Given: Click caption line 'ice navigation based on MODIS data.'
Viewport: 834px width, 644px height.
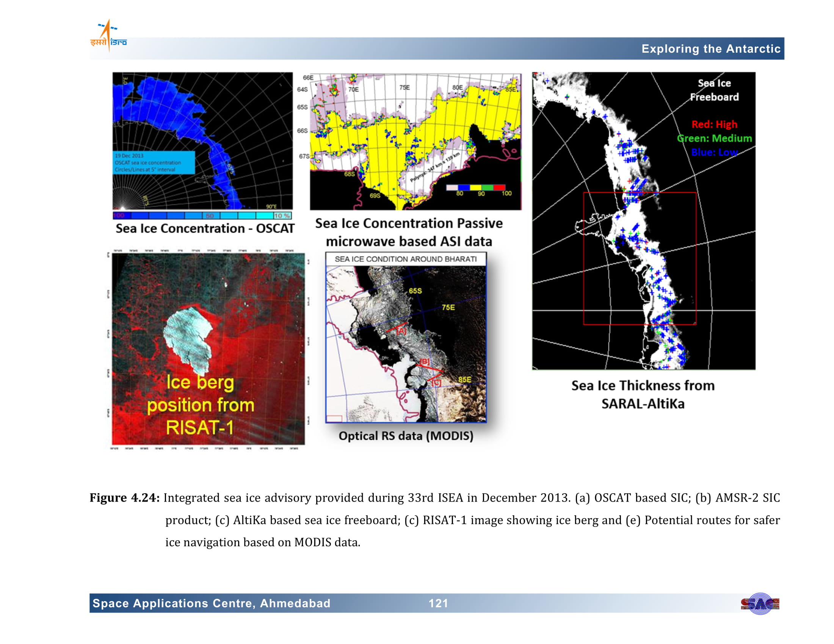Looking at the screenshot, I should tap(263, 542).
